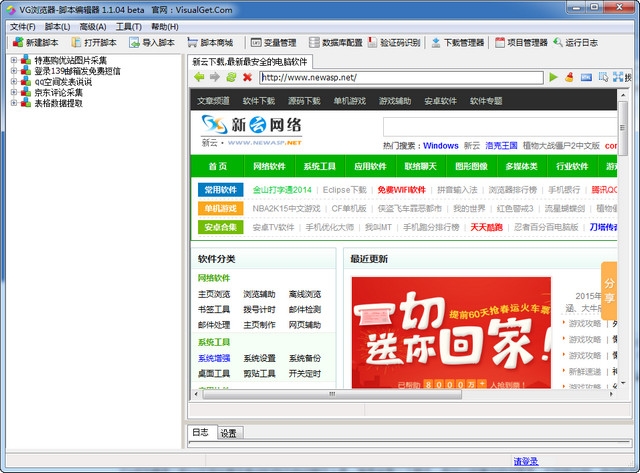Viewport: 640px width, 473px height.
Task: Click the 新云网络 site logo
Action: click(x=251, y=130)
